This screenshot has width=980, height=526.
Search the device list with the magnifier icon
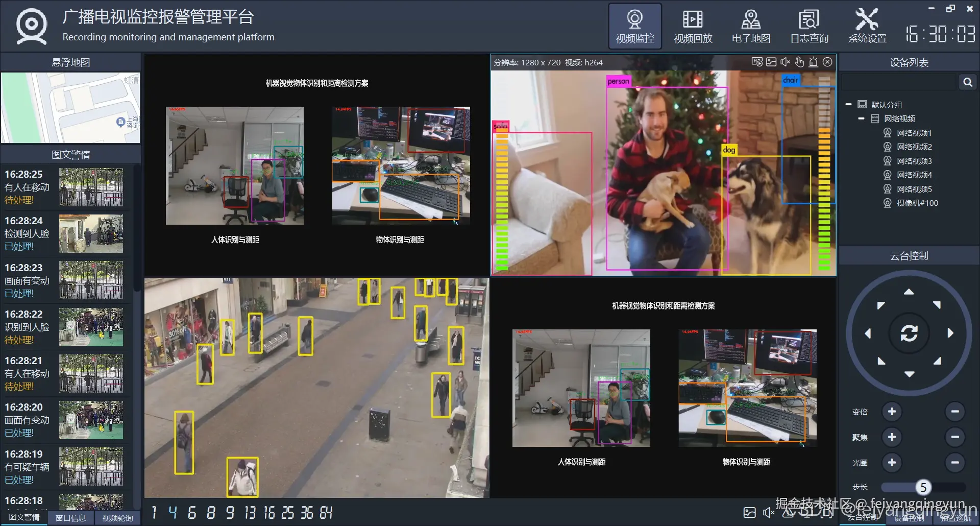pos(967,82)
